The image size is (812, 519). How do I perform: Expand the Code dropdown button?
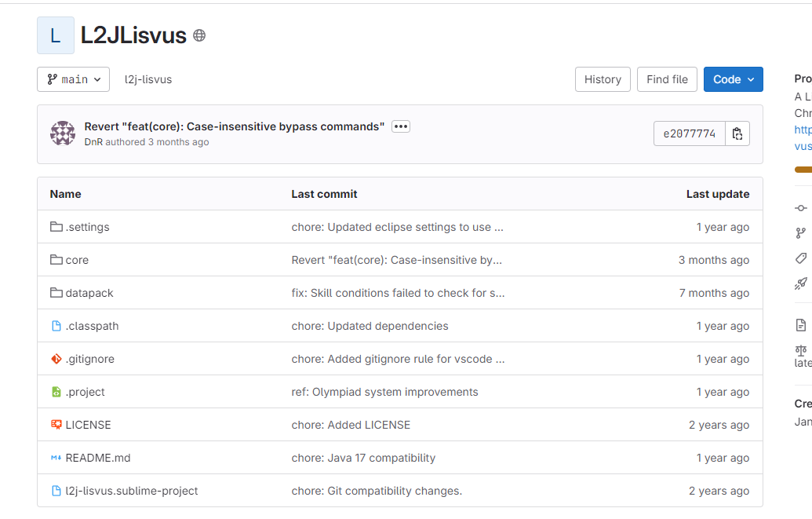coord(733,79)
